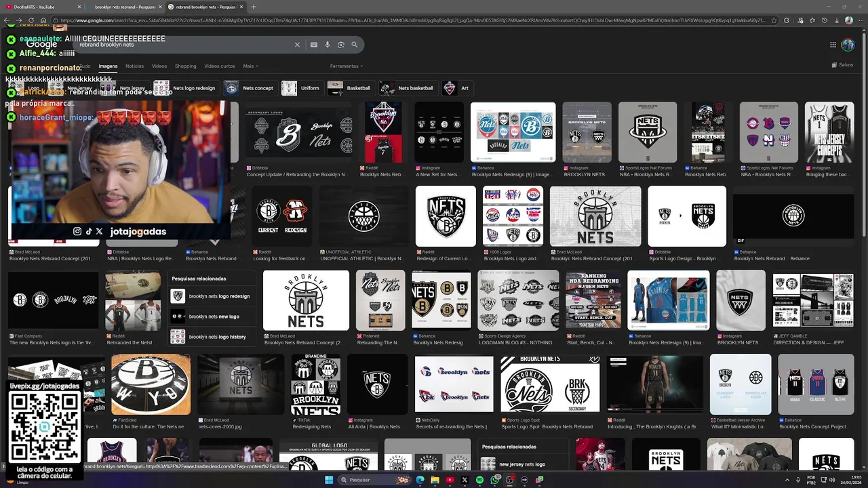
Task: Open related search brooklyn nets logo history
Action: point(212,337)
